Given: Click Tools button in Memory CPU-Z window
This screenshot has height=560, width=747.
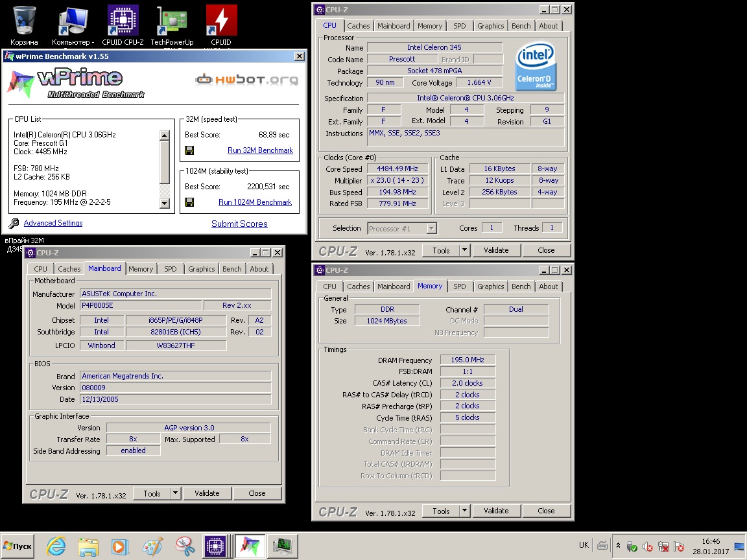Looking at the screenshot, I should 441,511.
